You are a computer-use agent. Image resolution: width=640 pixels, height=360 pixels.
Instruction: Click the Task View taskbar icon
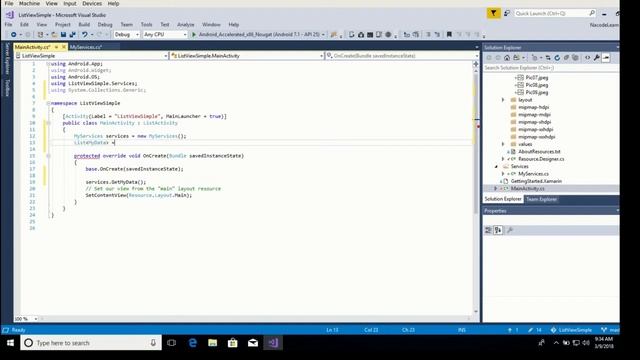(x=172, y=343)
